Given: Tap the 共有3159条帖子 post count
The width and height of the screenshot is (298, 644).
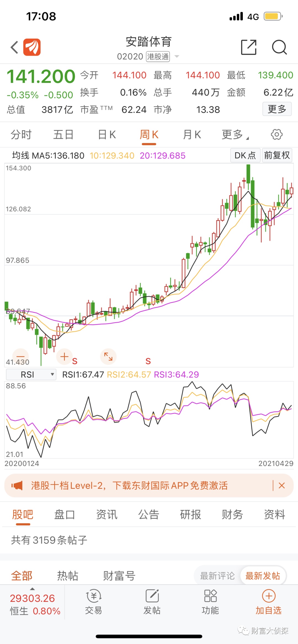Looking at the screenshot, I should point(49,540).
